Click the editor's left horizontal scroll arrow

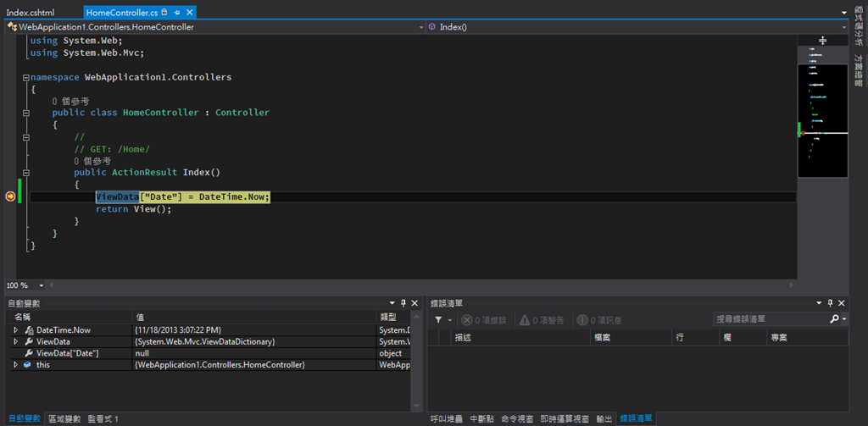click(53, 285)
